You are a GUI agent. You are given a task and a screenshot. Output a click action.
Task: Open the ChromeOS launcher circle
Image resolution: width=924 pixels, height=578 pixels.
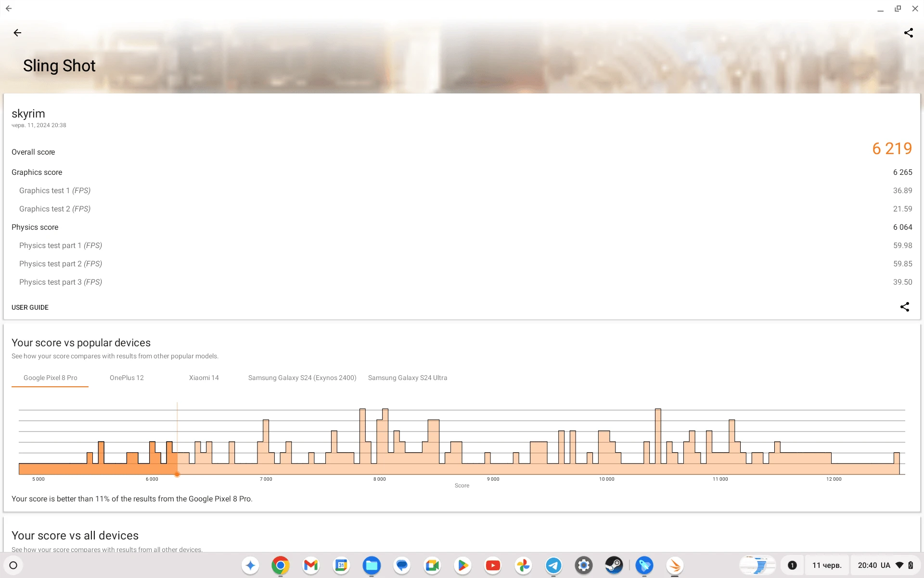(13, 565)
